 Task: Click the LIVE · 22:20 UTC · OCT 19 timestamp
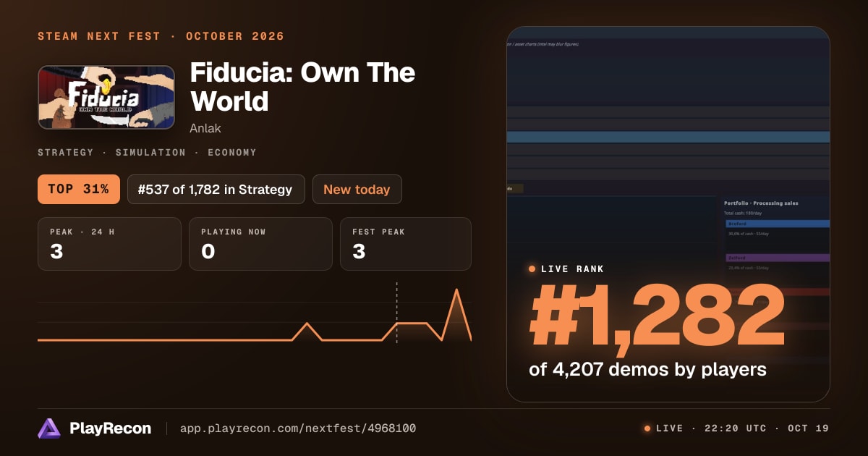coord(742,428)
